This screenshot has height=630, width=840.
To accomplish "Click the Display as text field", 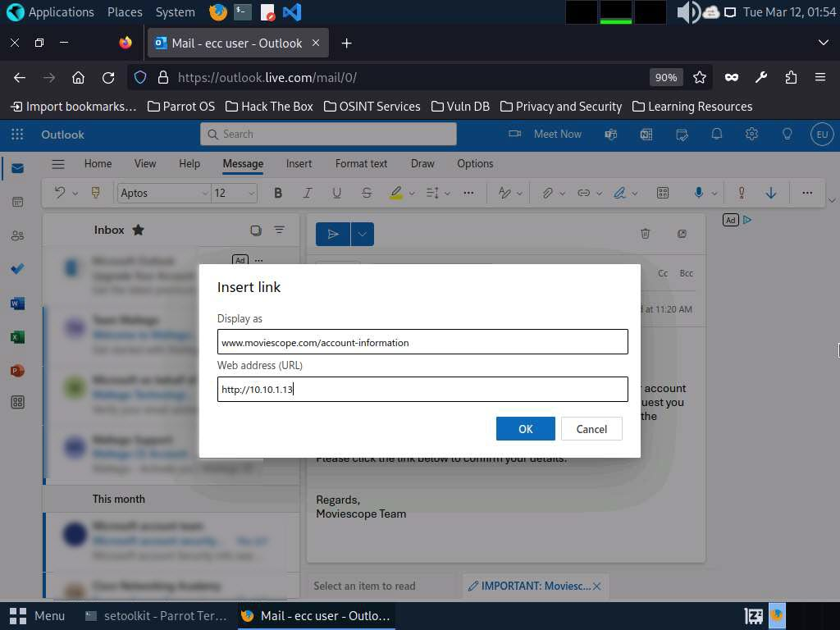I will pyautogui.click(x=422, y=342).
